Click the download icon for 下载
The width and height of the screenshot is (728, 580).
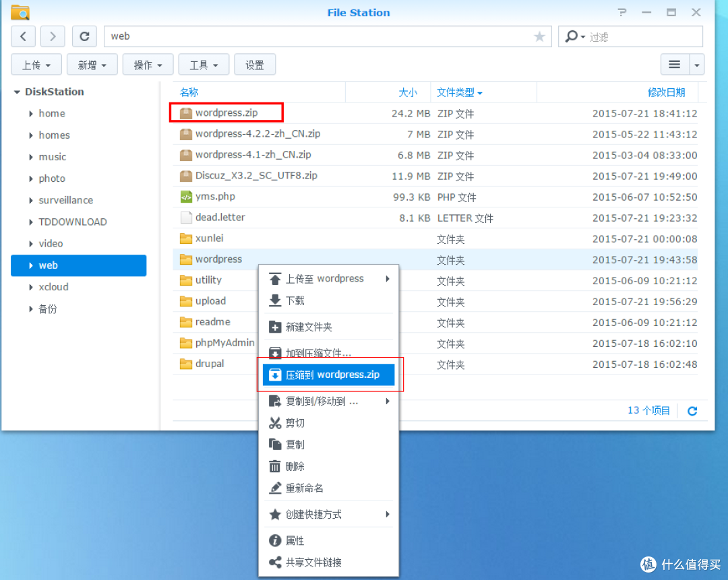coord(275,300)
